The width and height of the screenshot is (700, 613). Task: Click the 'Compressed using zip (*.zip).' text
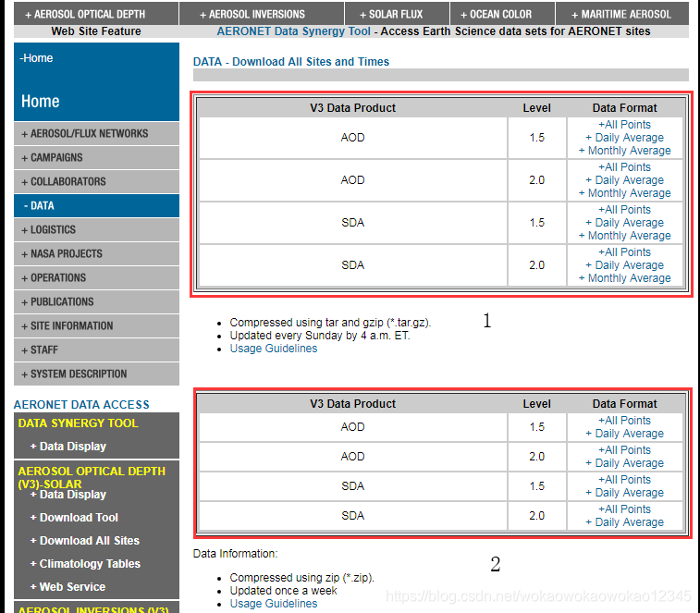pos(301,578)
